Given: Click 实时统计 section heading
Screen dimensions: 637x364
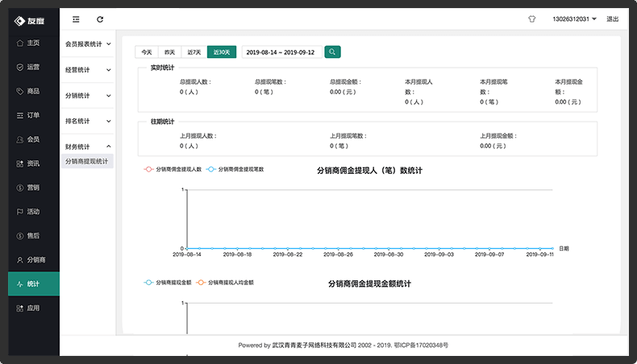Looking at the screenshot, I should [163, 68].
